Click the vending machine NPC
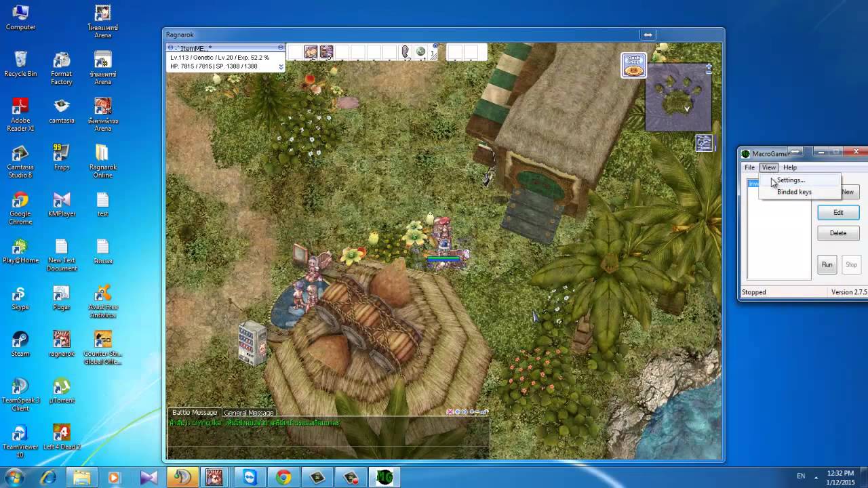 point(251,343)
